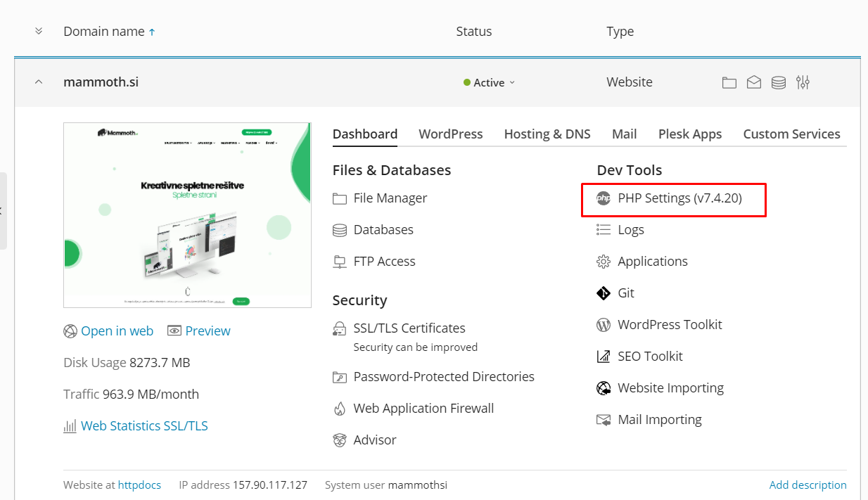
Task: Click the mammoth.si domain name
Action: tap(101, 82)
